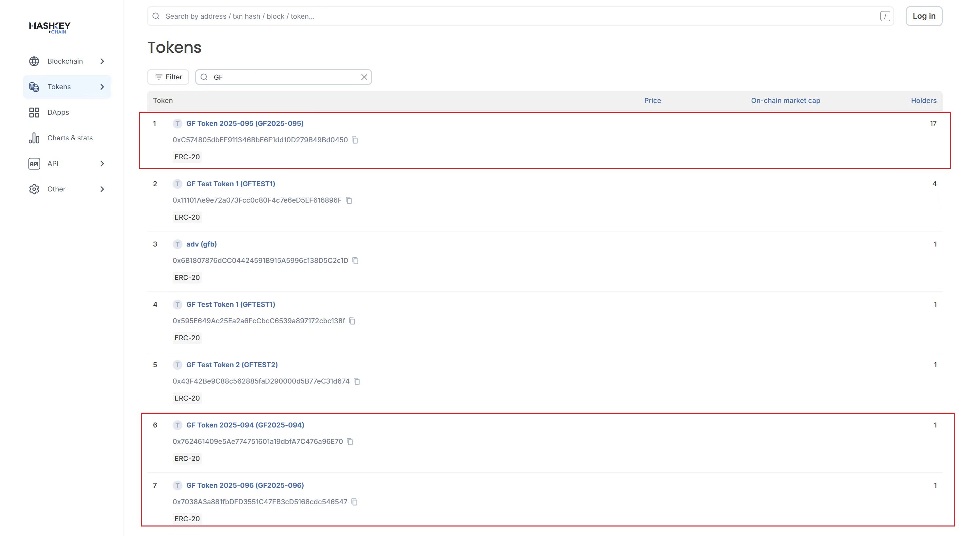
Task: Clear the GF token search text
Action: 364,77
